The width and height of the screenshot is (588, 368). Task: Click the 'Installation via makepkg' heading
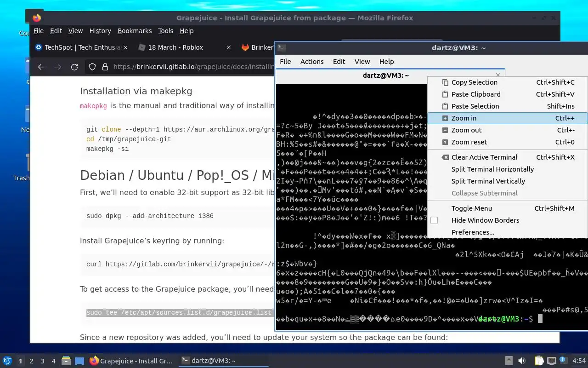[136, 91]
